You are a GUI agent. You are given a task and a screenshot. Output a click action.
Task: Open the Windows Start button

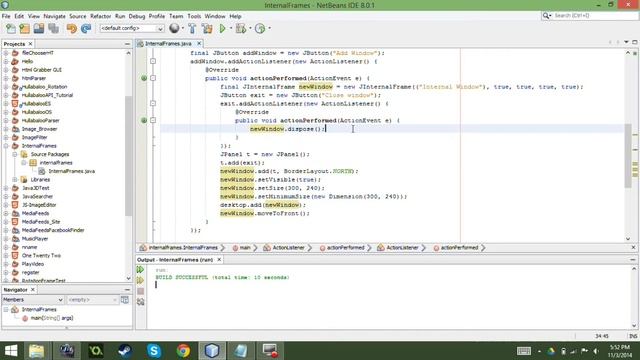(11, 351)
